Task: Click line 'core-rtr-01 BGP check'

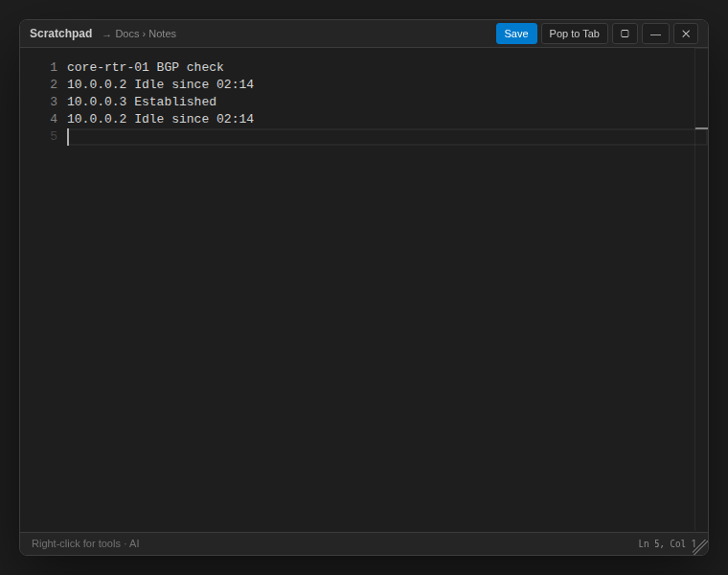Action: click(146, 67)
